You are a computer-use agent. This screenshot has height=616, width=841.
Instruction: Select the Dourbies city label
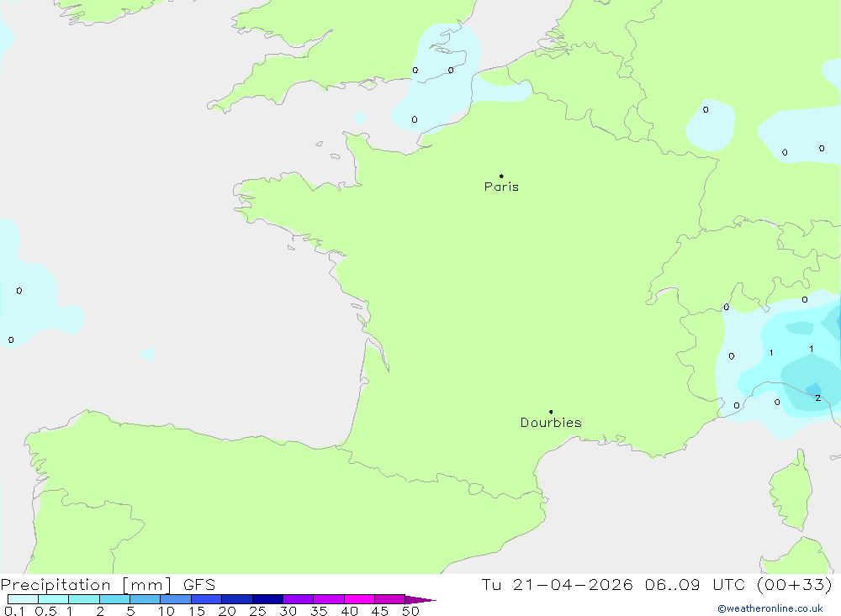point(551,423)
